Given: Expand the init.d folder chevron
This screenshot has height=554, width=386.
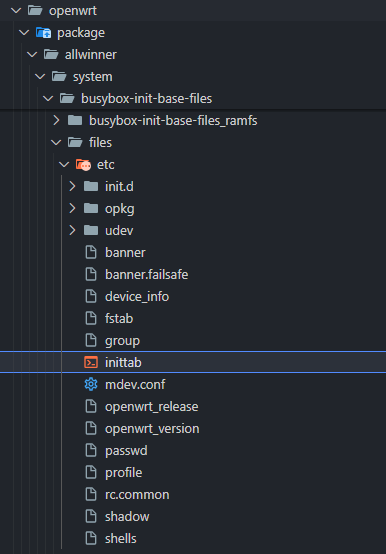Looking at the screenshot, I should tap(72, 186).
